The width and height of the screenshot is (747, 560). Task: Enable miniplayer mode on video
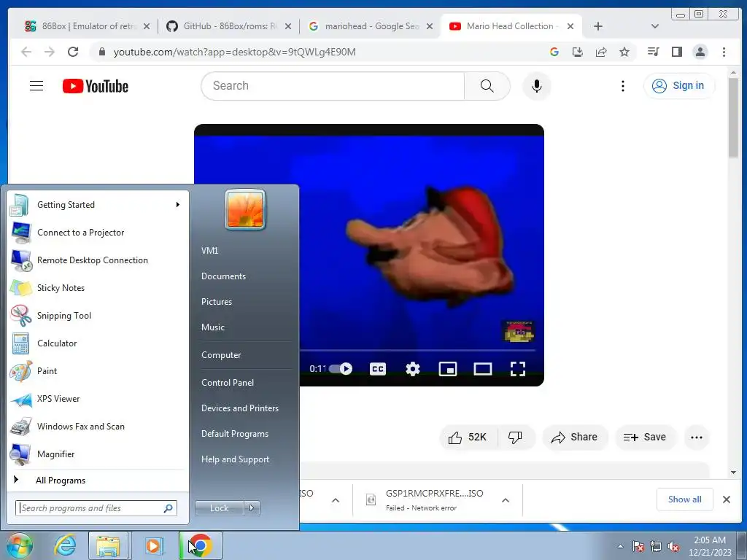[x=448, y=368]
